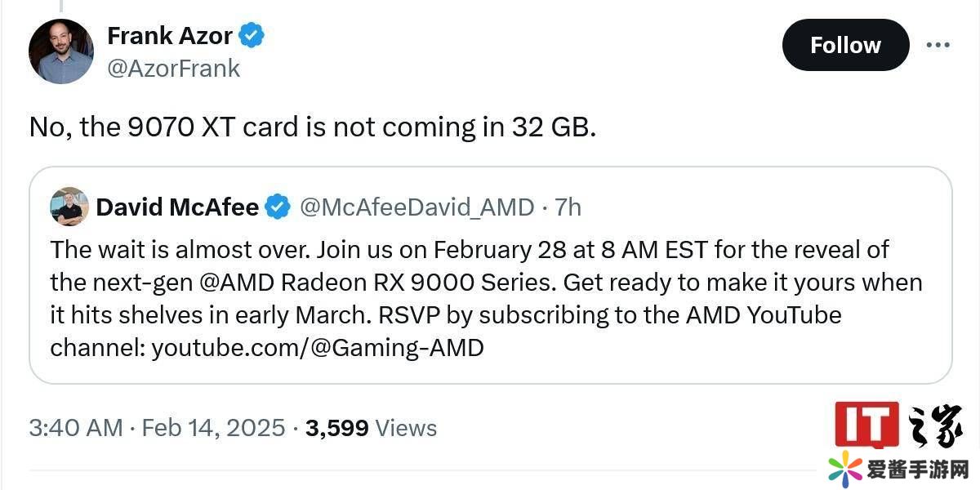This screenshot has height=490, width=980.
Task: Click the @McAfeeDavid_AMD handle
Action: pyautogui.click(x=417, y=207)
